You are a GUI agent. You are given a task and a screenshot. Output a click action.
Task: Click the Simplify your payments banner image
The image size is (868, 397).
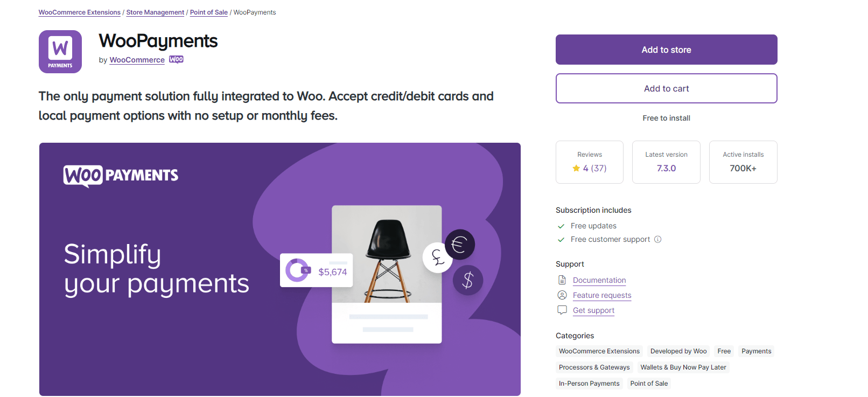pos(280,269)
